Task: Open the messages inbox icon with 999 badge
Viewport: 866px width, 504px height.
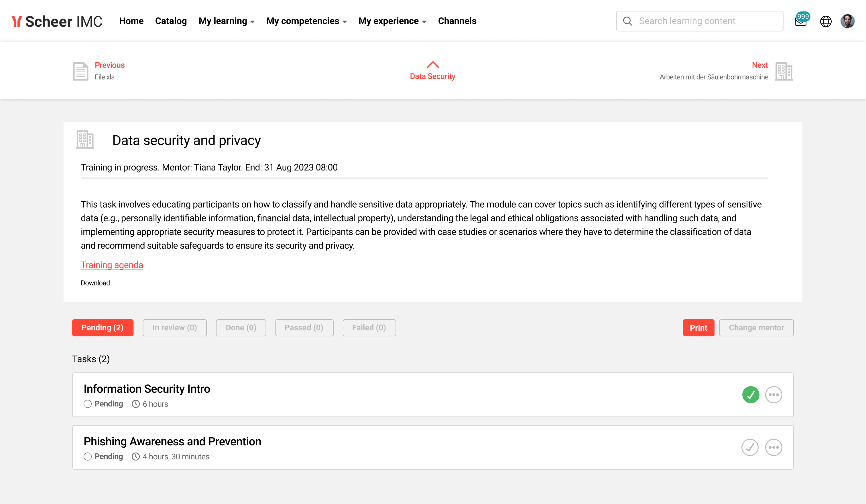Action: pyautogui.click(x=800, y=21)
